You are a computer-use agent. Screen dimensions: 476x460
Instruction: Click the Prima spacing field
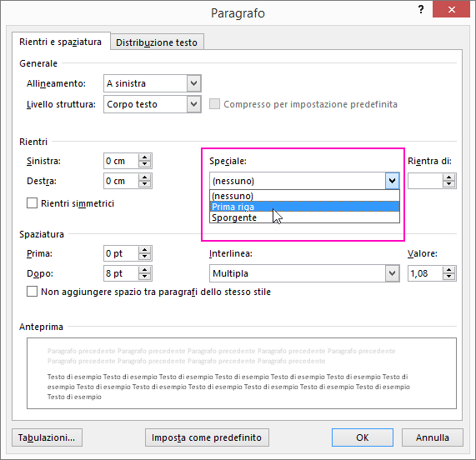121,253
